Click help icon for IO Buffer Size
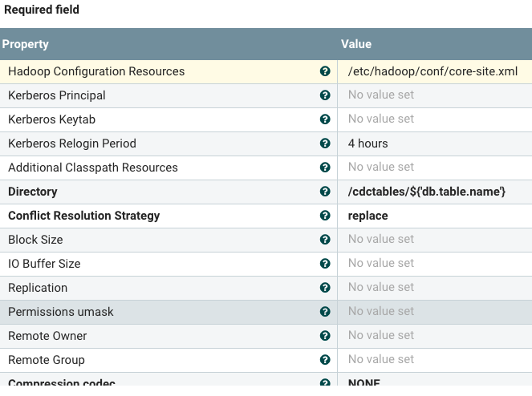Image resolution: width=532 pixels, height=396 pixels. pyautogui.click(x=325, y=264)
